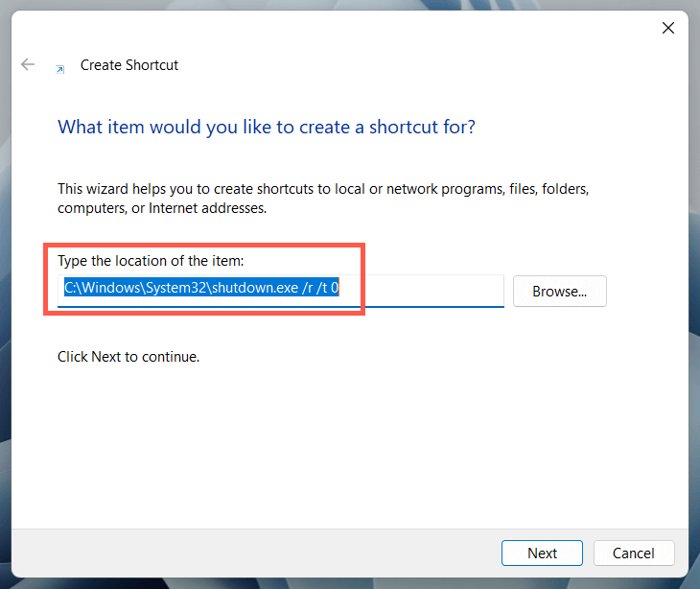Go back using the back arrow
The height and width of the screenshot is (589, 700).
pyautogui.click(x=28, y=65)
